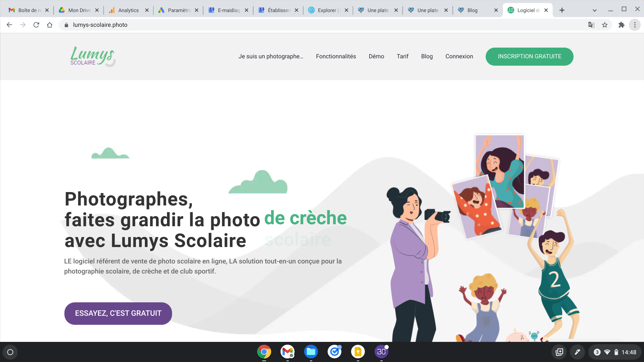Open the extensions puzzle icon
This screenshot has height=362, width=644.
622,25
